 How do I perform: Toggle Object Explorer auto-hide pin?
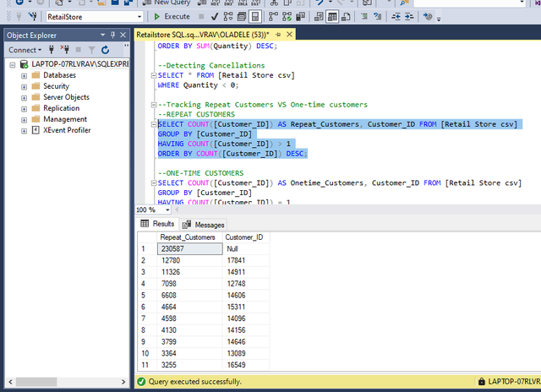click(112, 35)
